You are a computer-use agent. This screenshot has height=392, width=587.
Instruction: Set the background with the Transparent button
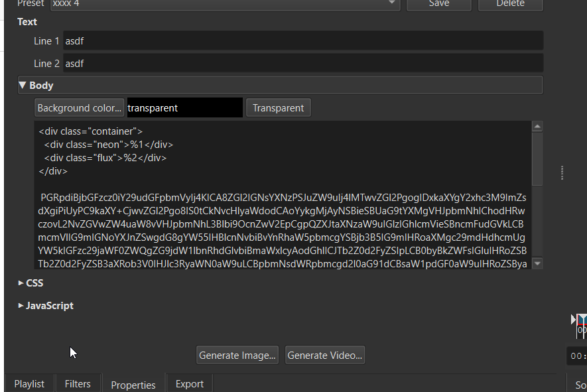(278, 108)
